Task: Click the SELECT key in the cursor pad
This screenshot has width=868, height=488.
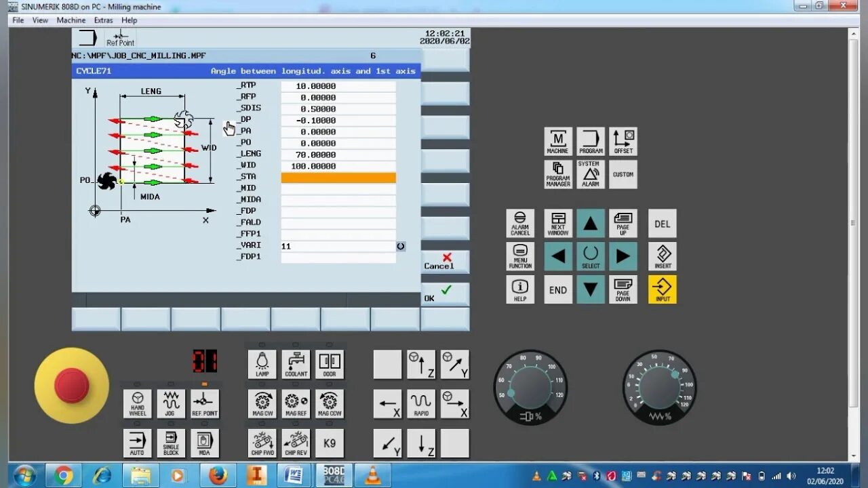Action: (591, 256)
